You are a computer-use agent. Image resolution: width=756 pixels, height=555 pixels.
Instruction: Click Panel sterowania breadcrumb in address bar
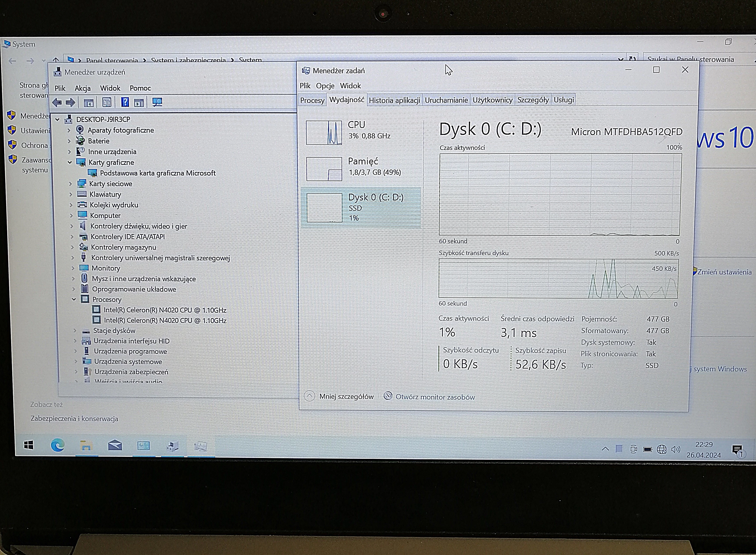pyautogui.click(x=112, y=61)
